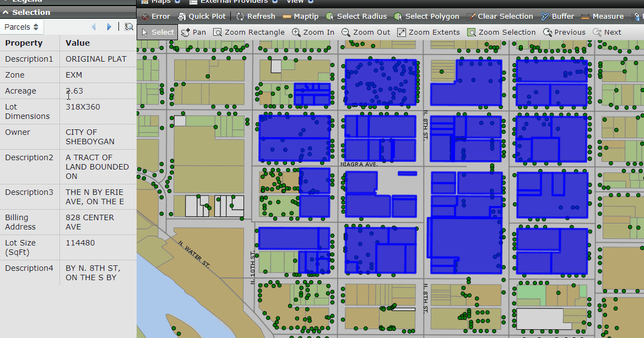Click Clear Selection
This screenshot has height=338, width=644.
coord(500,16)
